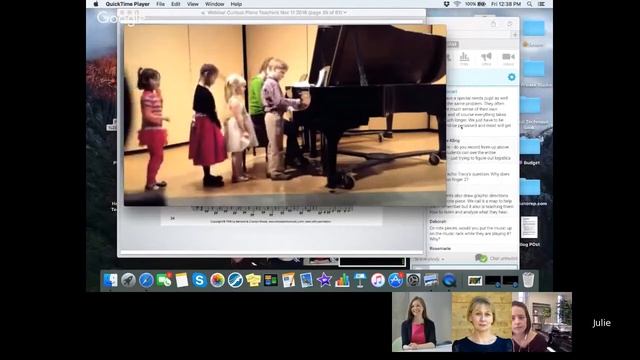Open QuickTime Player icon in Dock
Image resolution: width=640 pixels, height=360 pixels.
[449, 280]
